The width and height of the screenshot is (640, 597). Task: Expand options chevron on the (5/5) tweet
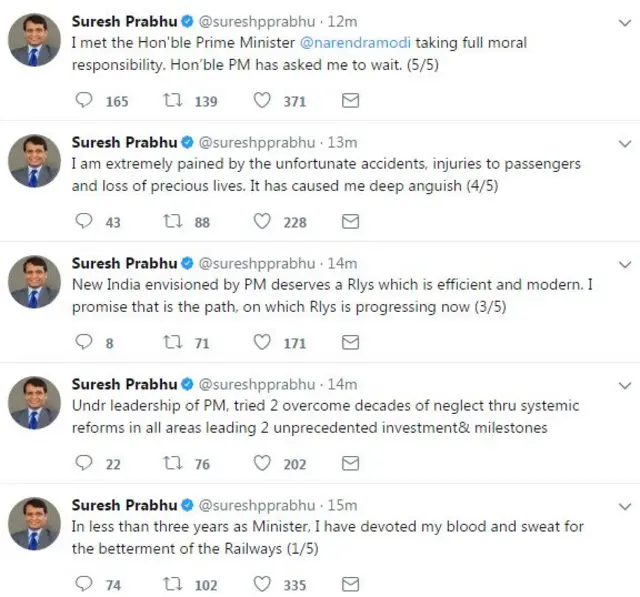point(625,22)
